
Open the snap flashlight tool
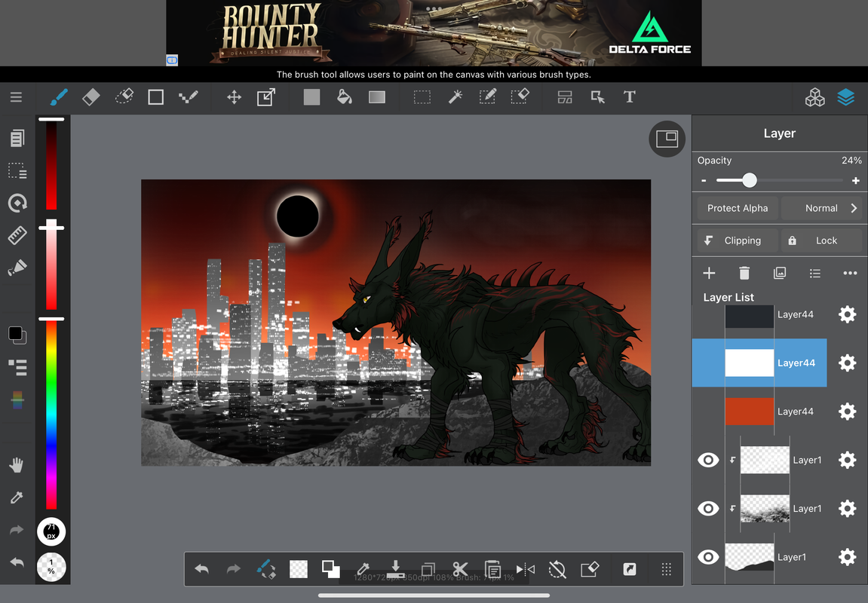(x=17, y=268)
